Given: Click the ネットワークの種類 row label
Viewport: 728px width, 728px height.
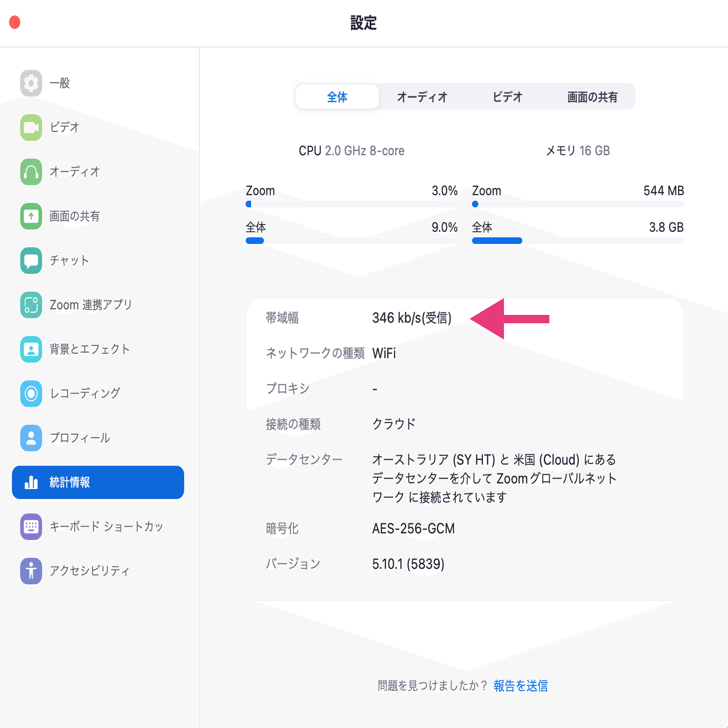Looking at the screenshot, I should (x=315, y=353).
